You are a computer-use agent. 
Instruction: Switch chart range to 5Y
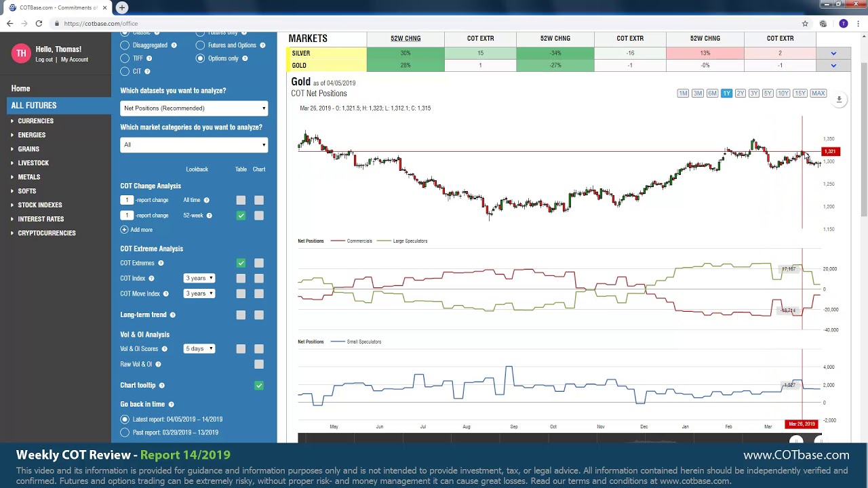tap(768, 94)
